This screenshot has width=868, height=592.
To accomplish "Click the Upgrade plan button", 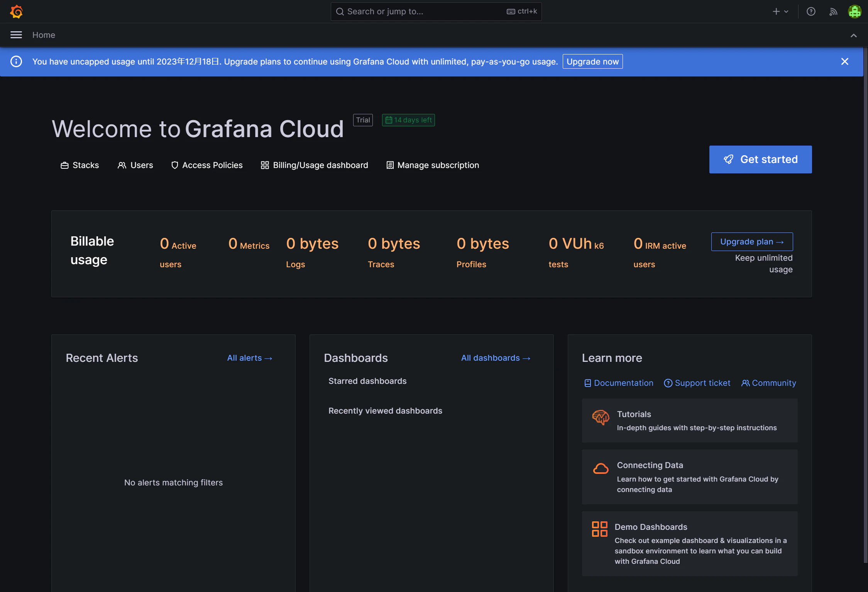I will 752,242.
